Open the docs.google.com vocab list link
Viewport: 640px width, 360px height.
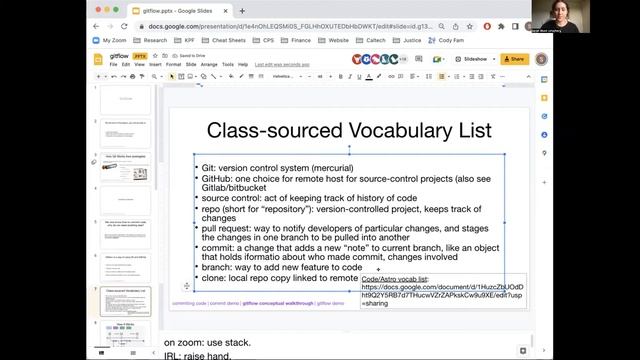click(x=442, y=295)
